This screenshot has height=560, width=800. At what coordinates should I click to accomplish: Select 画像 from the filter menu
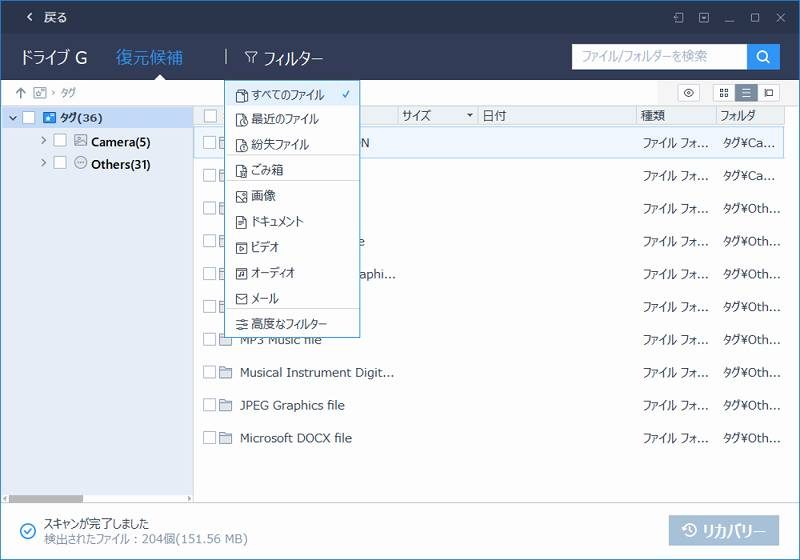click(x=263, y=196)
